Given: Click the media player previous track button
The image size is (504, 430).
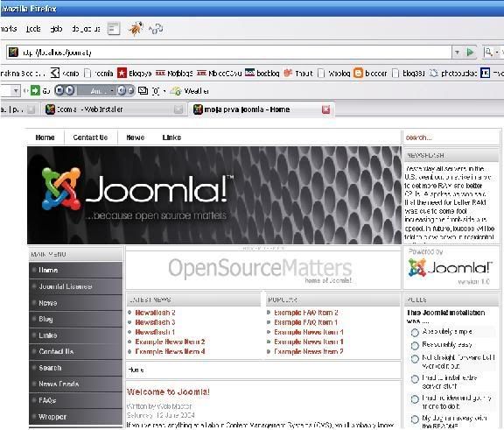Looking at the screenshot, I should (x=122, y=91).
